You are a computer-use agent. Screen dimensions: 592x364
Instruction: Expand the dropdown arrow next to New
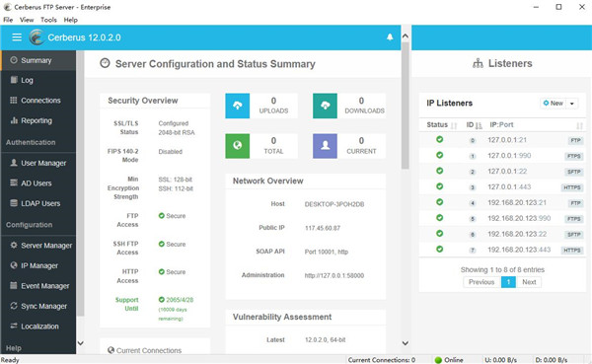pos(572,104)
